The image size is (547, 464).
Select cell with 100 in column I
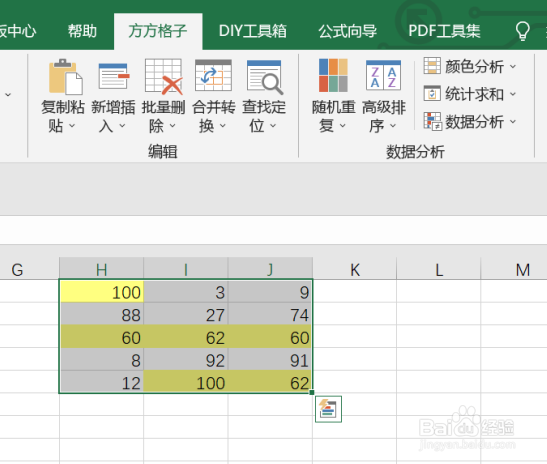186,382
